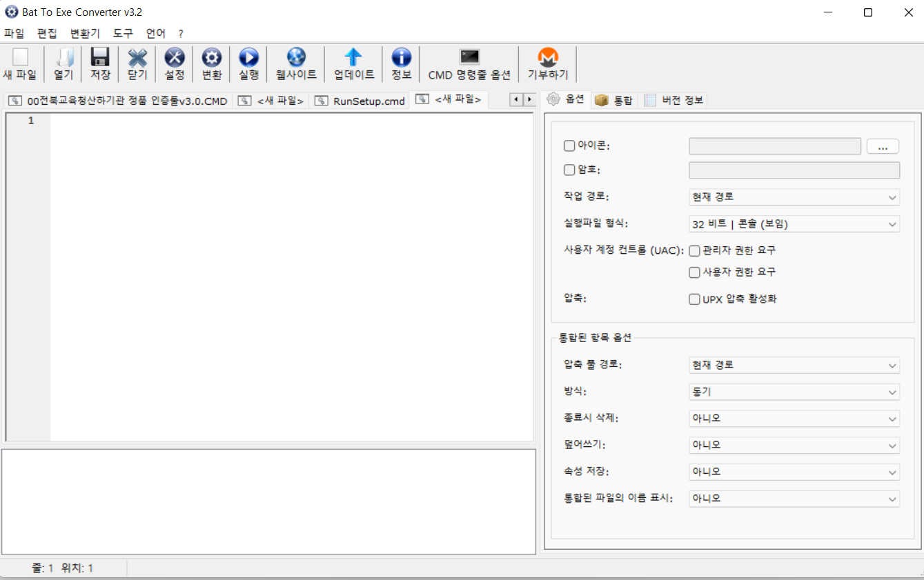Click the 기부하기 Monero donate icon
This screenshot has width=924, height=580.
point(548,65)
